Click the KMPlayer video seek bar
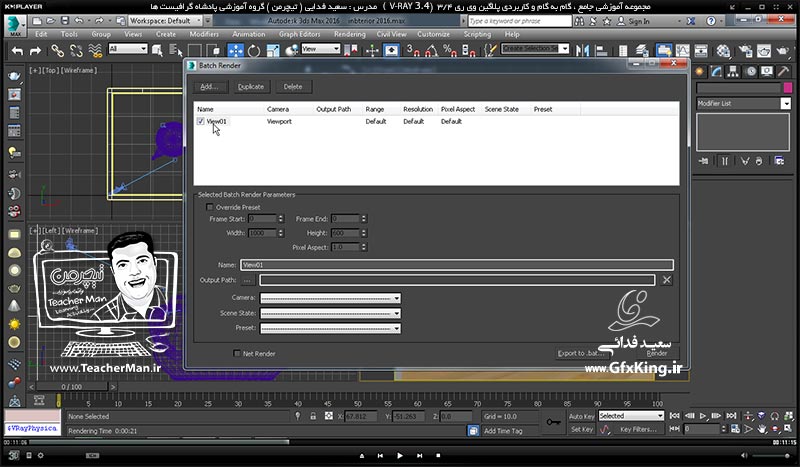Screen dimensions: 800x467 pos(400,442)
